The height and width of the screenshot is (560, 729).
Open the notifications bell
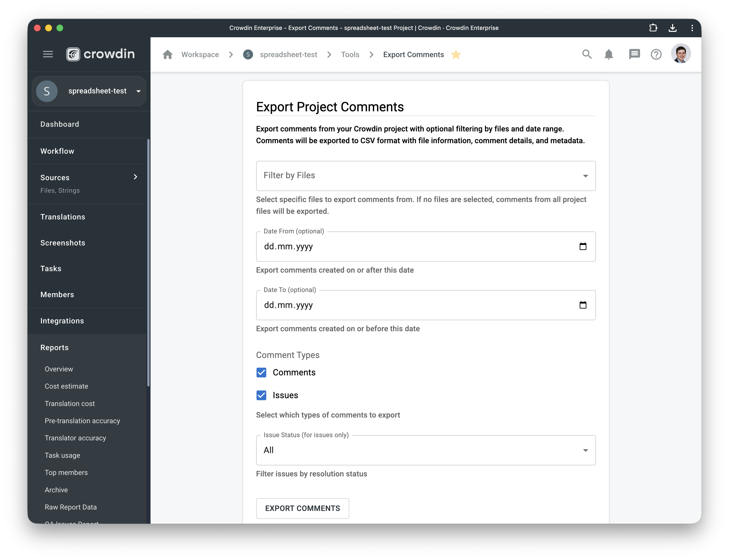609,54
